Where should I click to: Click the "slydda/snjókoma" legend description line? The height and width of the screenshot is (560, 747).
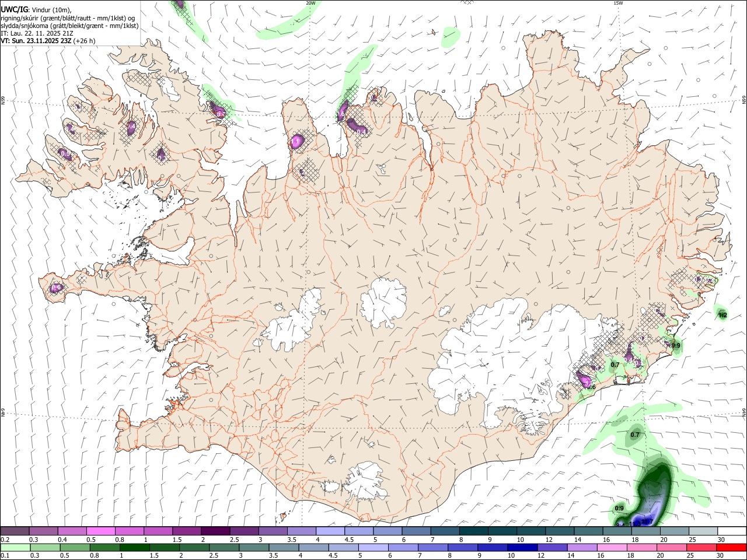[x=69, y=26]
